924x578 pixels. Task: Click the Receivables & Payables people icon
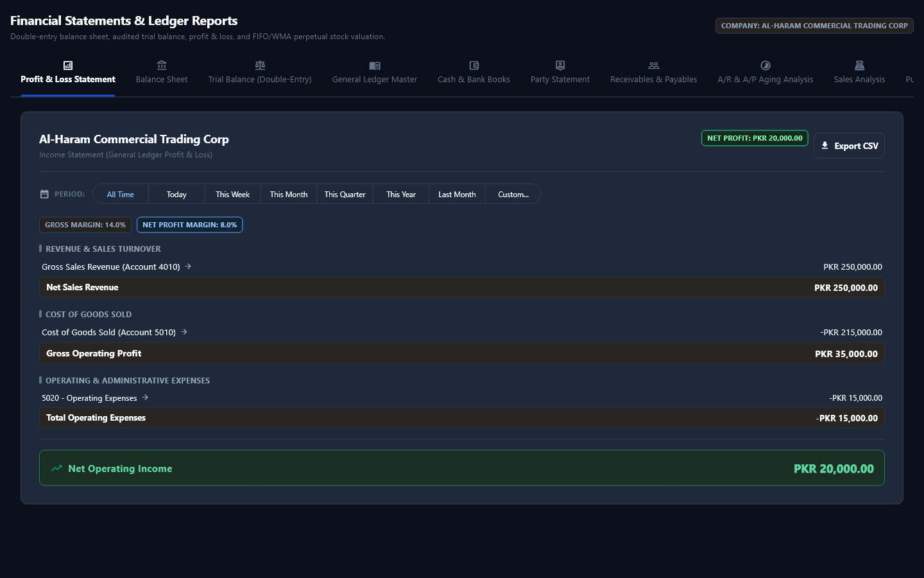pos(654,66)
